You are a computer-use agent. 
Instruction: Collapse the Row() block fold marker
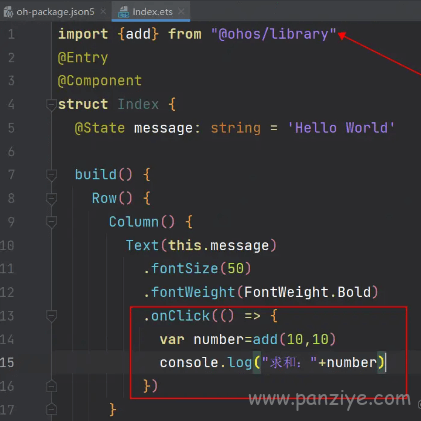pos(51,199)
